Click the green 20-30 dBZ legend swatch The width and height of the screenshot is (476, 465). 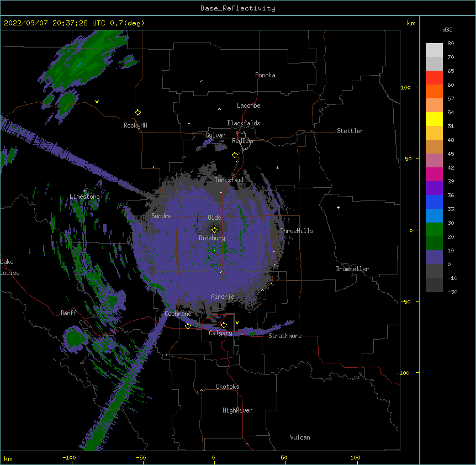click(434, 230)
